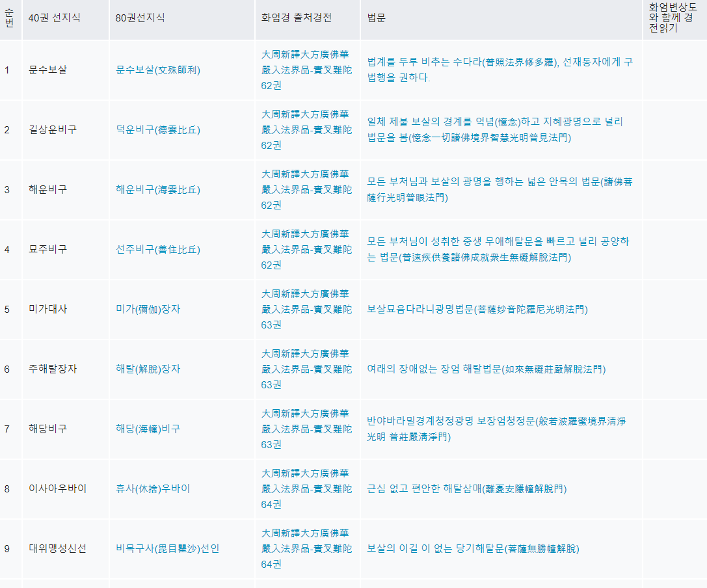This screenshot has height=588, width=707.
Task: Open the 보살묘음다라니광명법문 dharma link
Action: tap(477, 309)
